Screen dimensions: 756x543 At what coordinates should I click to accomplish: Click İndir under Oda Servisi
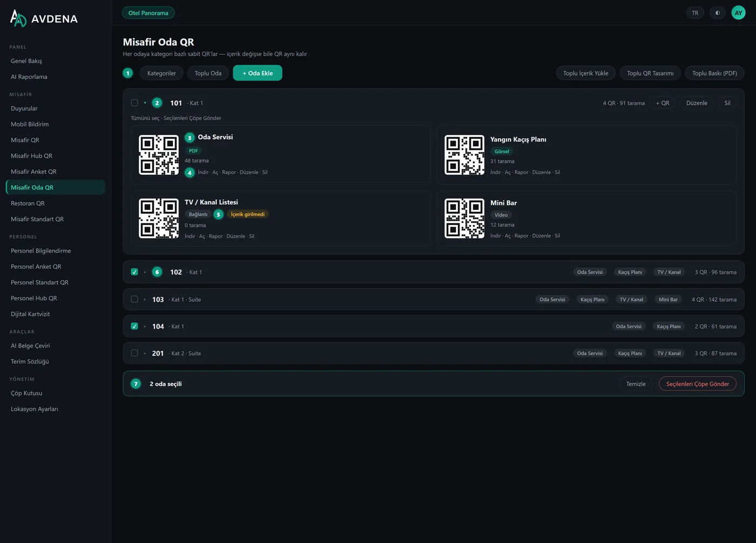point(203,172)
